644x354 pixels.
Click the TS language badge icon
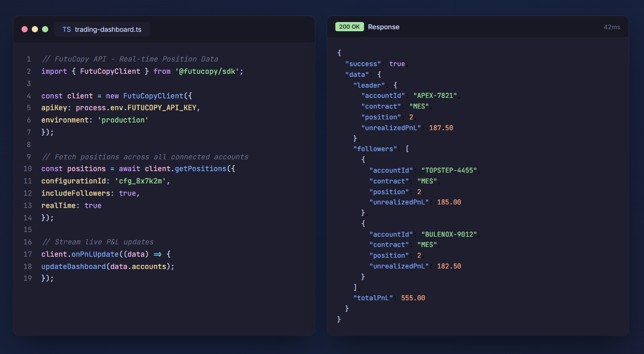(66, 29)
